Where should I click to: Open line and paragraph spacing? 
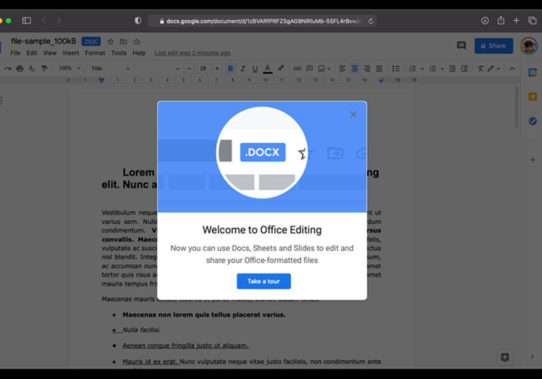click(x=396, y=68)
